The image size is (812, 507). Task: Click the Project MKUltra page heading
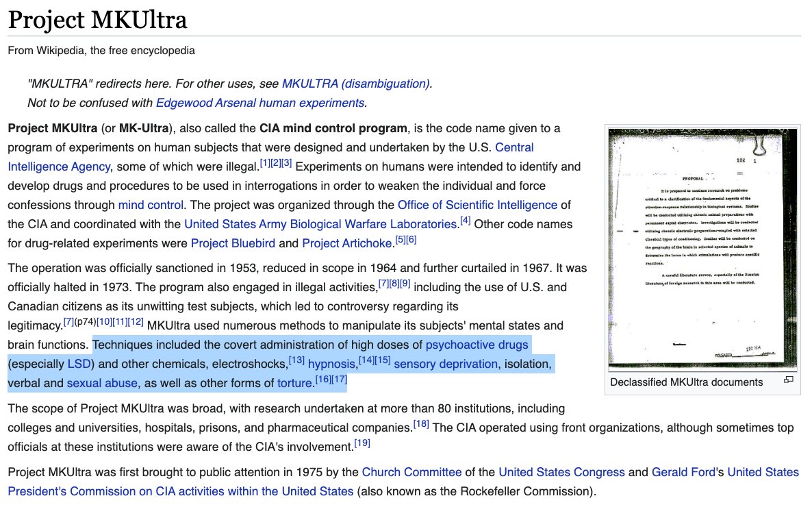(x=97, y=21)
